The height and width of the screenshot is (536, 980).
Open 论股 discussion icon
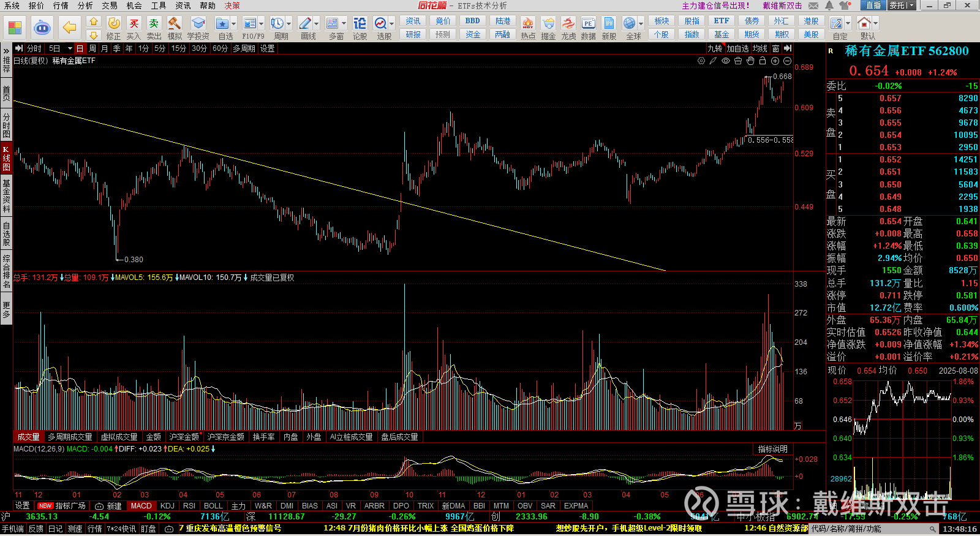pyautogui.click(x=360, y=28)
